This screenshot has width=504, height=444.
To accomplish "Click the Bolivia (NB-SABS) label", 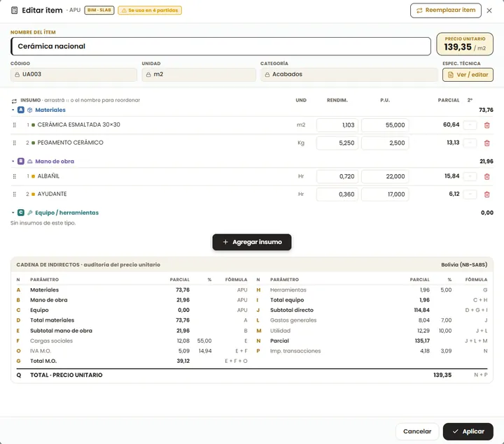I will pos(464,265).
